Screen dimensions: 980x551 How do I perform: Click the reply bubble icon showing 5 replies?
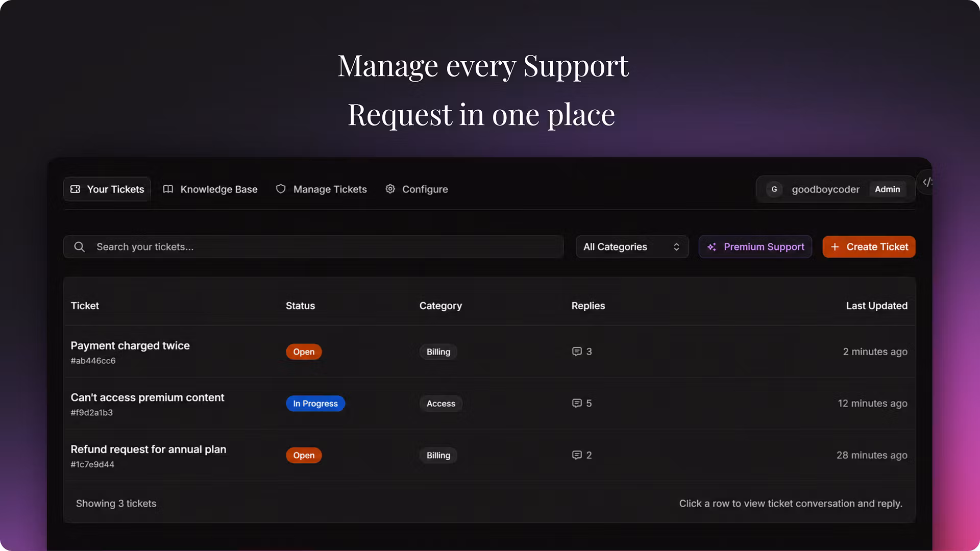point(577,403)
